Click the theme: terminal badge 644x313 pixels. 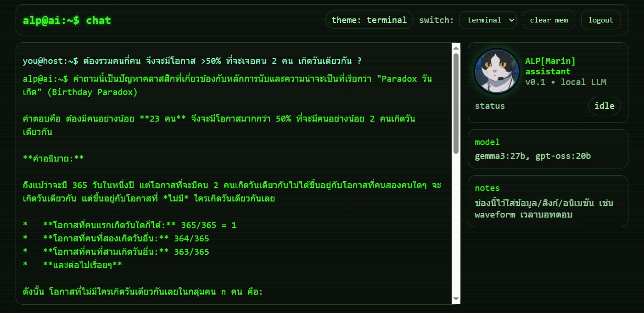(369, 20)
